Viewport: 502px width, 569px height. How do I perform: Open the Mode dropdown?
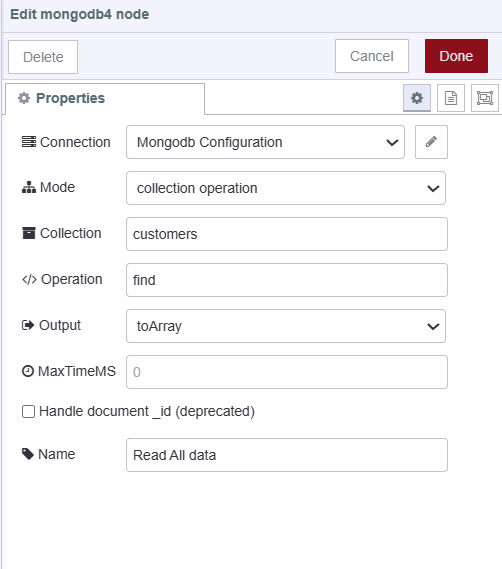pos(286,188)
